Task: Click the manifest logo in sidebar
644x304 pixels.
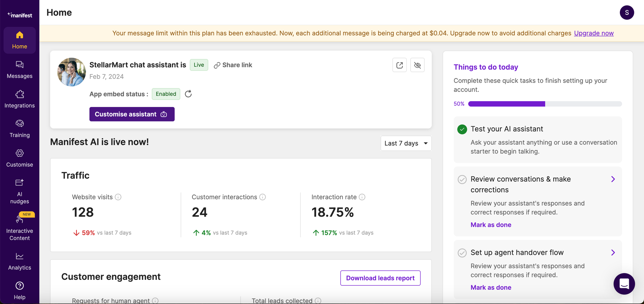Action: click(20, 15)
